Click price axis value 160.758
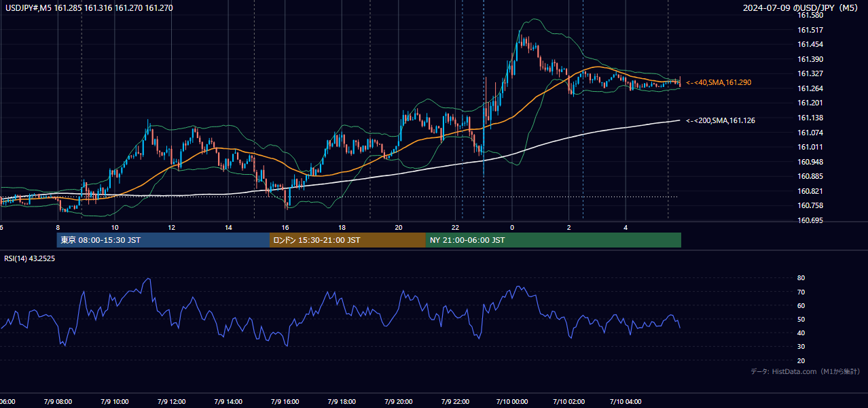This screenshot has height=408, width=868. click(810, 205)
